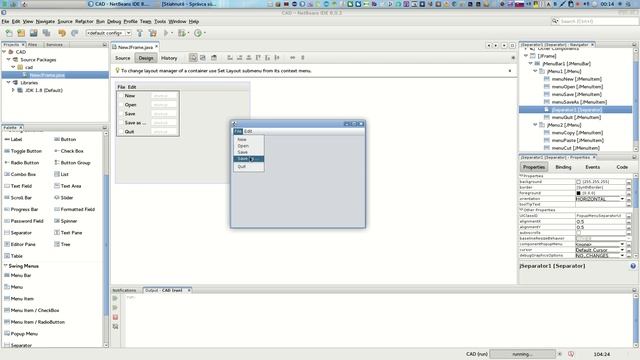640x360 pixels.
Task: Open the Navigate menu
Action: [x=45, y=21]
